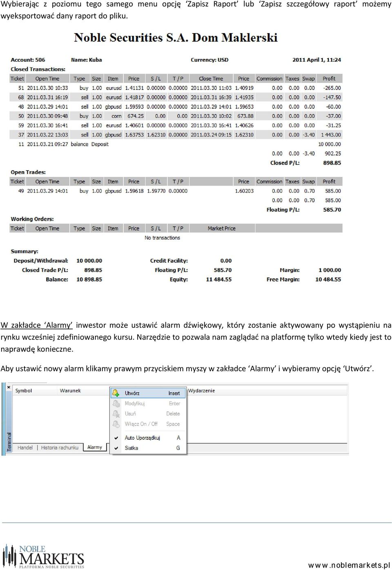Screen dimensions: 392x570
Task: Click the 'Credit Facility:' label
Action: [x=169, y=261]
